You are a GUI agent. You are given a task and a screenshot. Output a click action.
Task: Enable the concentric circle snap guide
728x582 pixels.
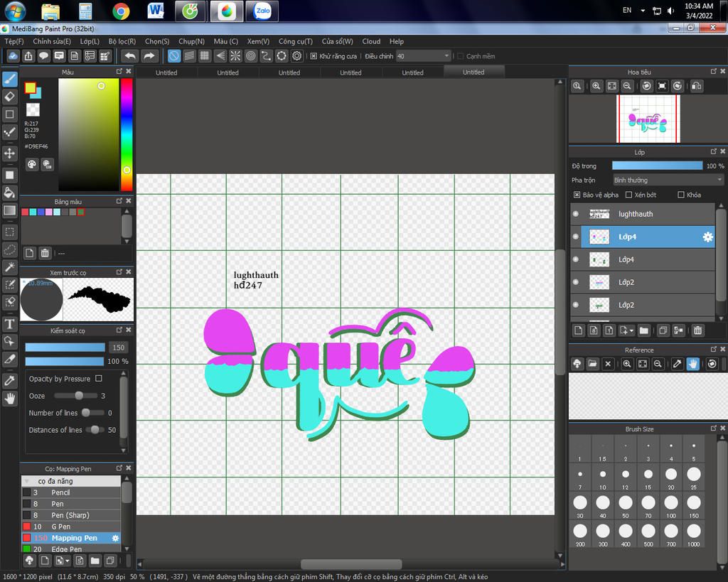251,56
